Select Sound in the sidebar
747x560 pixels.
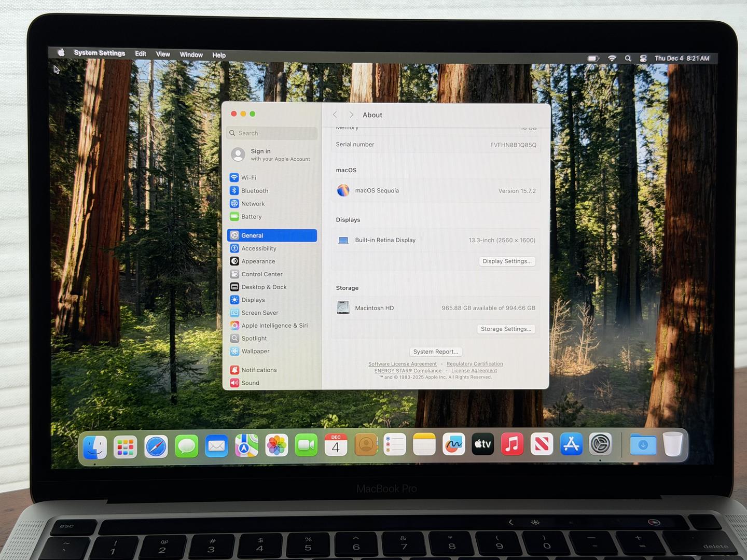272,383
